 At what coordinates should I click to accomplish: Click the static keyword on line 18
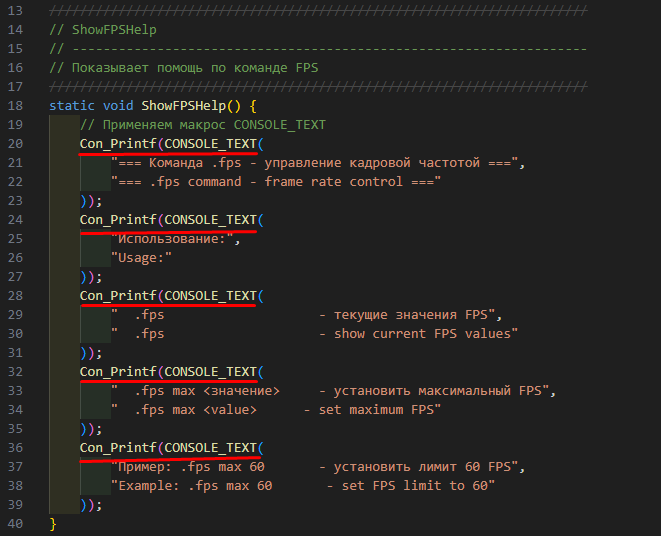(x=71, y=105)
